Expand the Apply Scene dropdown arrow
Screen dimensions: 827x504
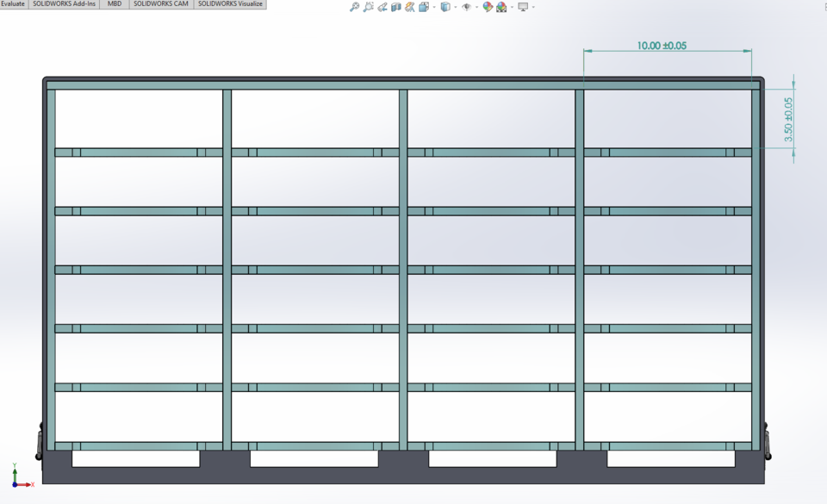pyautogui.click(x=511, y=7)
